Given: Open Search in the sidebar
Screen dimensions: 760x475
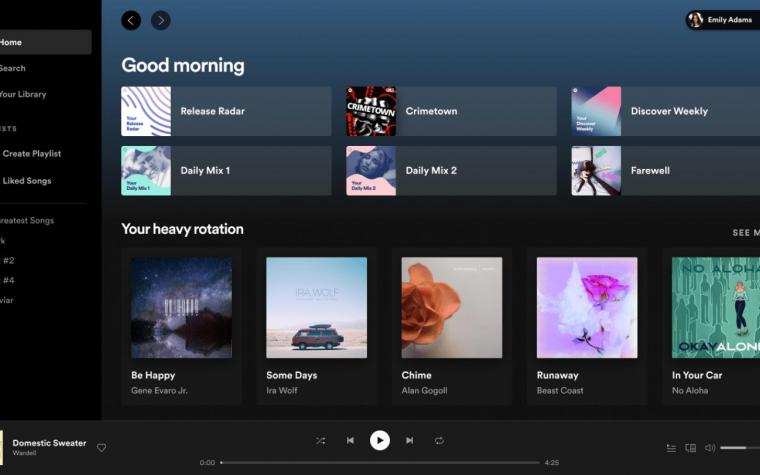Looking at the screenshot, I should [13, 68].
